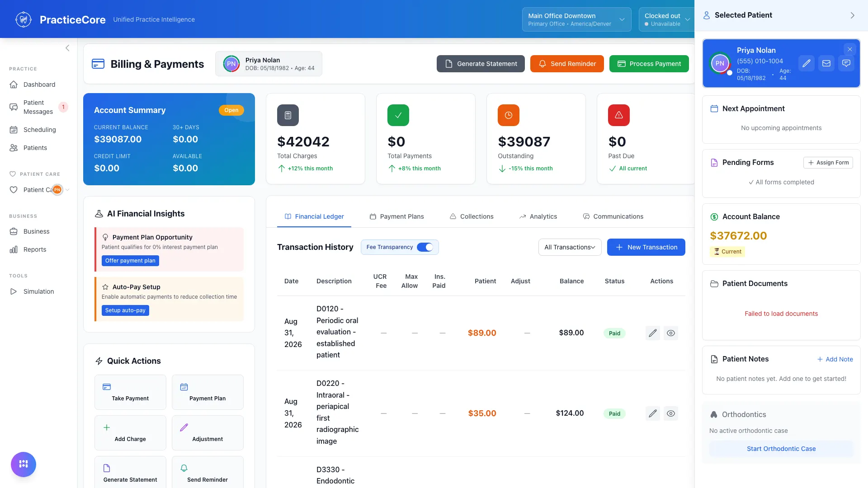Switch to the Payment Plans tab
The height and width of the screenshot is (488, 868).
point(396,216)
